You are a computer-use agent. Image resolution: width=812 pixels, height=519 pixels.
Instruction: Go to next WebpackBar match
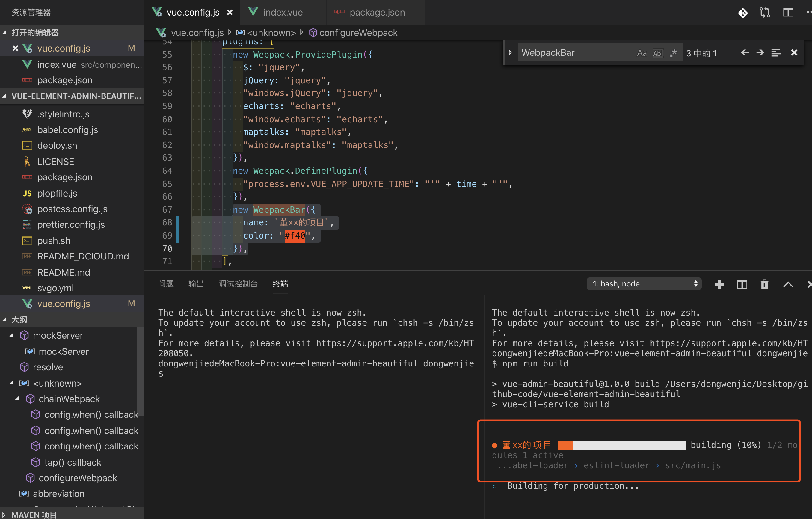click(760, 53)
